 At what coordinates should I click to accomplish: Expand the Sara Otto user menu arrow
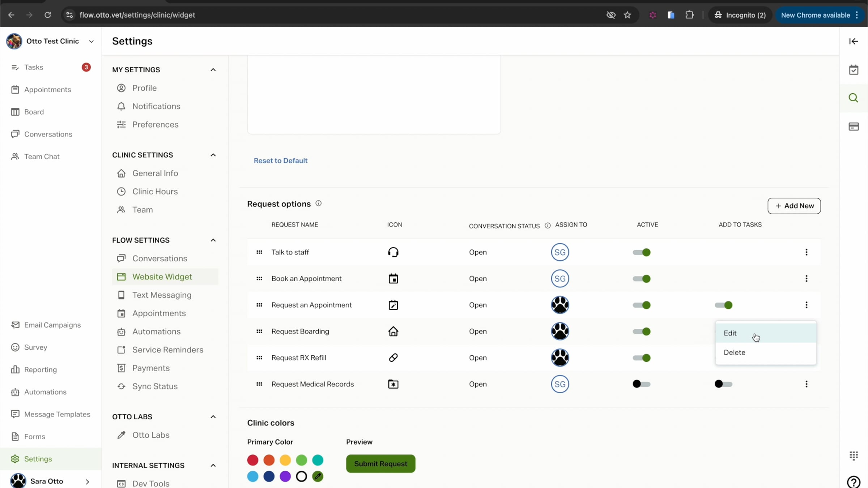88,481
